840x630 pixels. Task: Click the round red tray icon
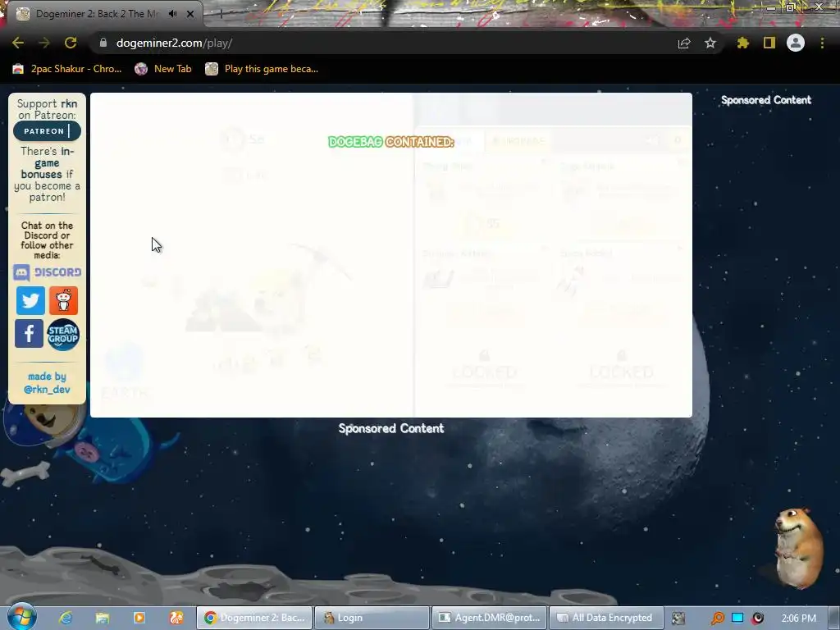click(x=758, y=618)
